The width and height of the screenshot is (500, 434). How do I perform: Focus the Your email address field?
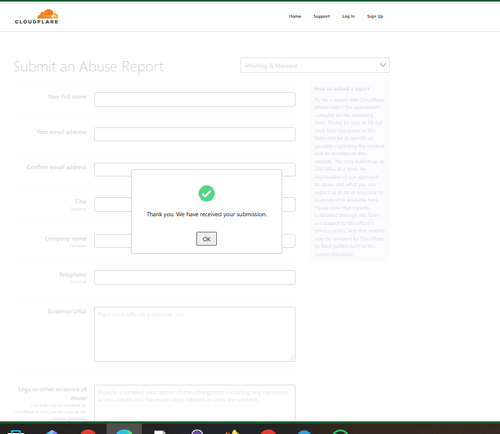pos(195,134)
